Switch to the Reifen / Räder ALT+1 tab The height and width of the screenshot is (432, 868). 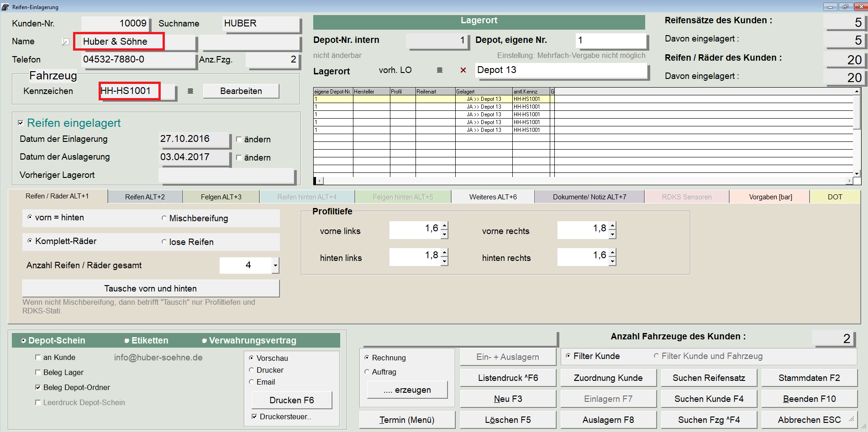(x=58, y=196)
